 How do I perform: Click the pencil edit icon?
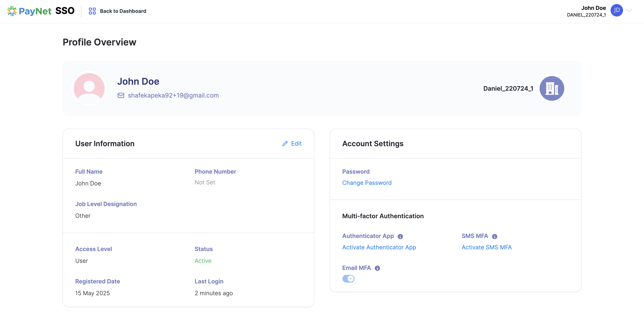point(285,143)
